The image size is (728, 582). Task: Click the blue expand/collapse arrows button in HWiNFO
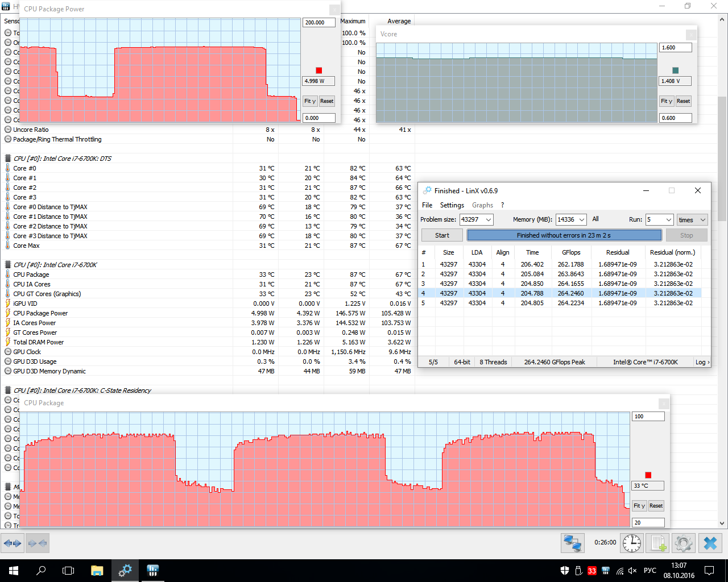12,543
